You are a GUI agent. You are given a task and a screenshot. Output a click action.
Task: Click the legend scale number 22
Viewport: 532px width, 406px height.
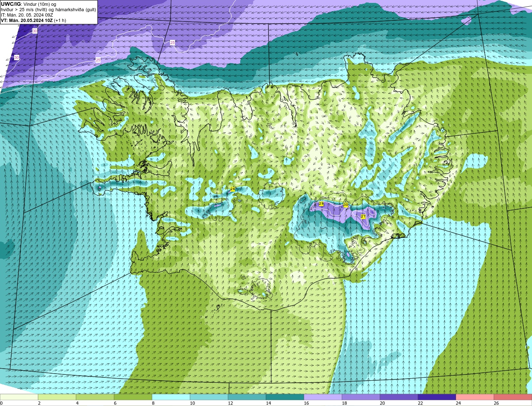(420, 403)
